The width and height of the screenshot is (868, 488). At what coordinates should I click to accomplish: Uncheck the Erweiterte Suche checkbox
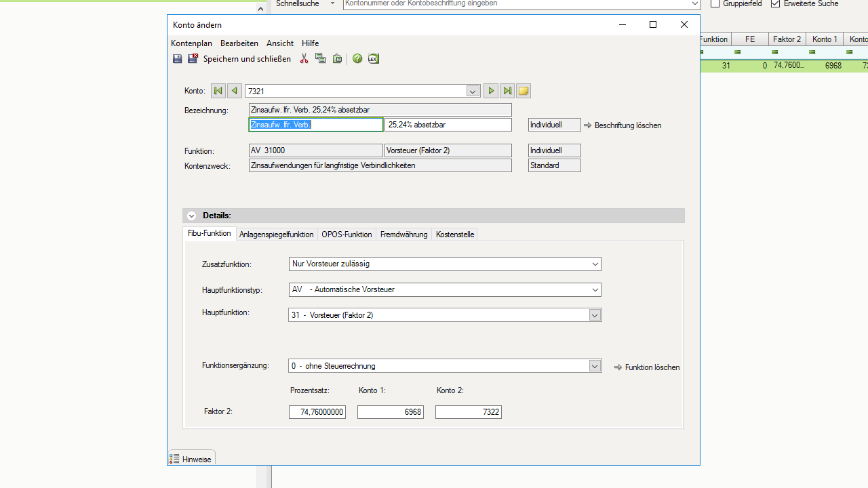tap(776, 3)
